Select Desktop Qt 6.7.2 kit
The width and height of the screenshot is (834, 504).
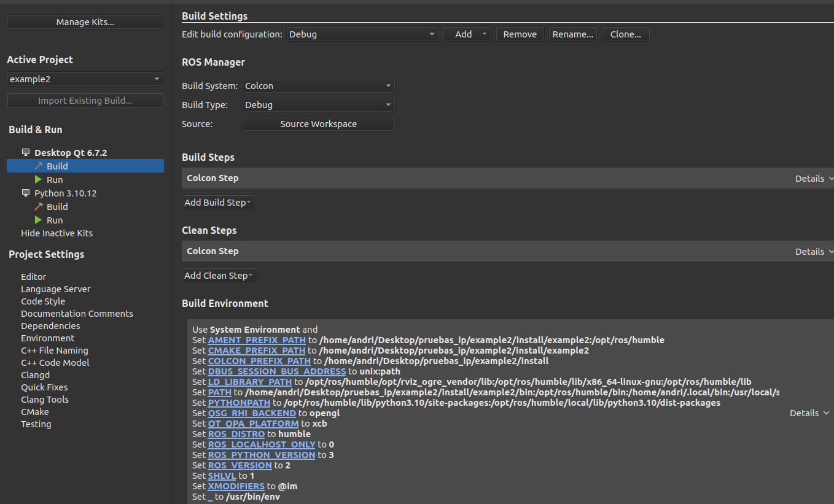[71, 153]
